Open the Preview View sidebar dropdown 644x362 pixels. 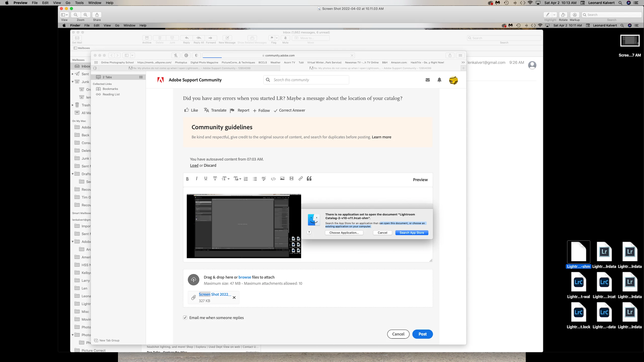[65, 15]
